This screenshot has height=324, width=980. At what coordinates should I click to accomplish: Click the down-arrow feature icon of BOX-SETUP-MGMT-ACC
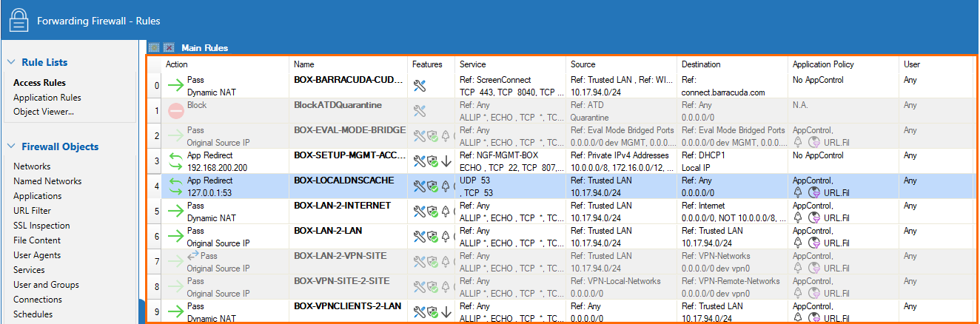click(446, 161)
